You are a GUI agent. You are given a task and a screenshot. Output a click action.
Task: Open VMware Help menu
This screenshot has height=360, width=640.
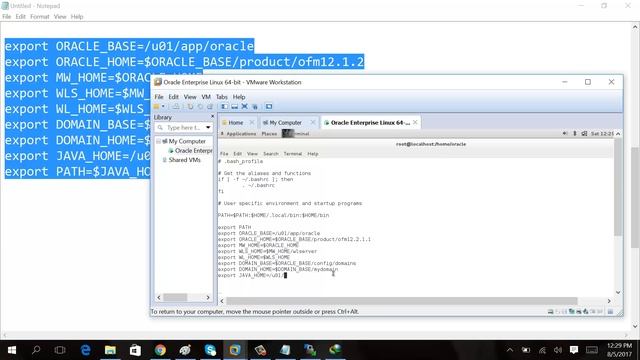pos(239,97)
